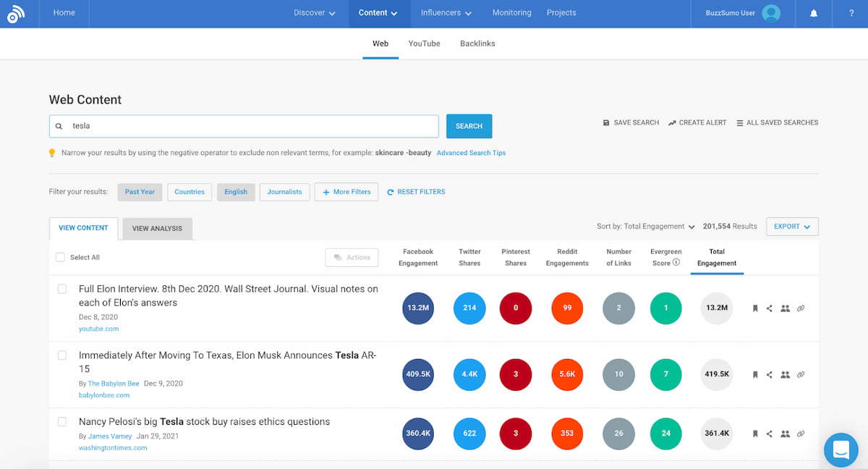Screen dimensions: 868x469
Task: Copy the link for the Full Elon Interview
Action: pos(801,308)
